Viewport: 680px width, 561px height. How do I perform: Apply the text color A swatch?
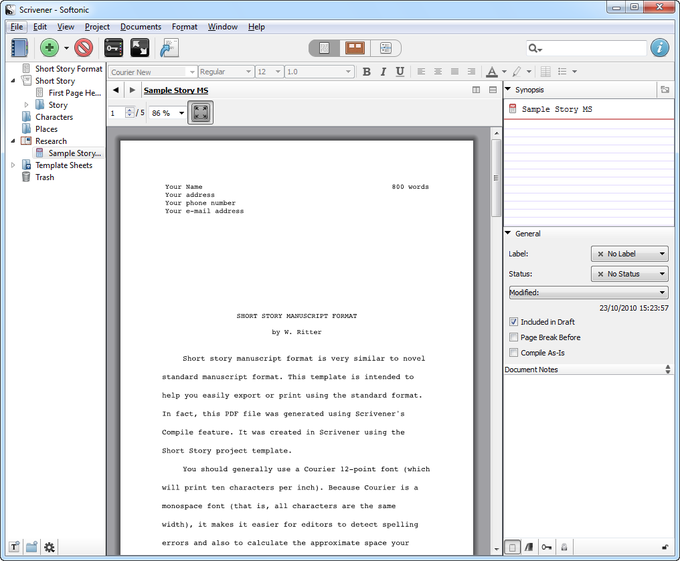pos(492,72)
